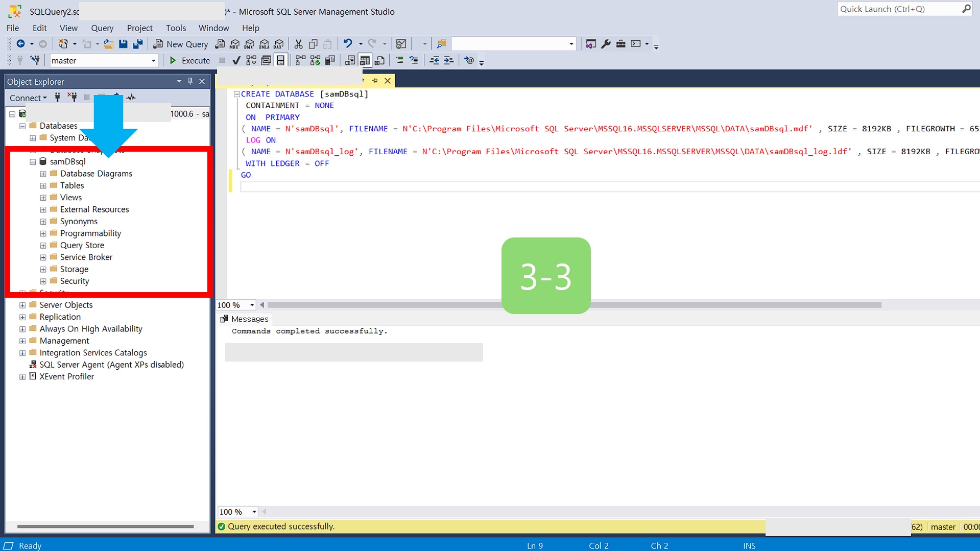Open the Query menu
This screenshot has height=551, width=980.
tap(102, 28)
